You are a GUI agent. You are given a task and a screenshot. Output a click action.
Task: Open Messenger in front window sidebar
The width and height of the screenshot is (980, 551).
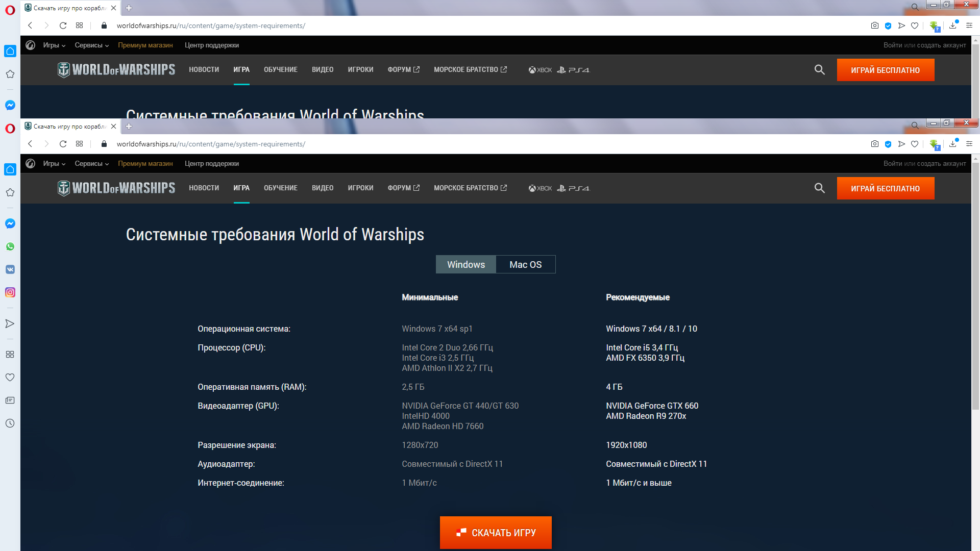10,223
